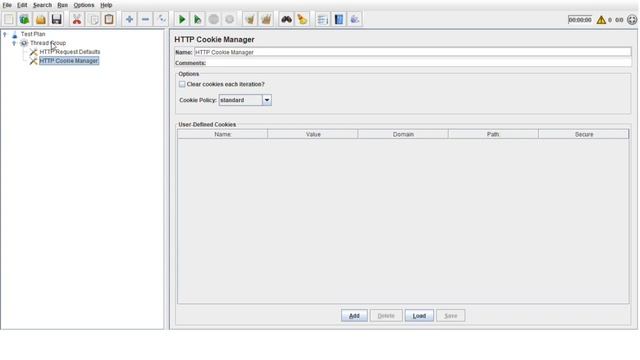Click the Clear All brooms icon
The image size is (640, 360).
pos(266,19)
